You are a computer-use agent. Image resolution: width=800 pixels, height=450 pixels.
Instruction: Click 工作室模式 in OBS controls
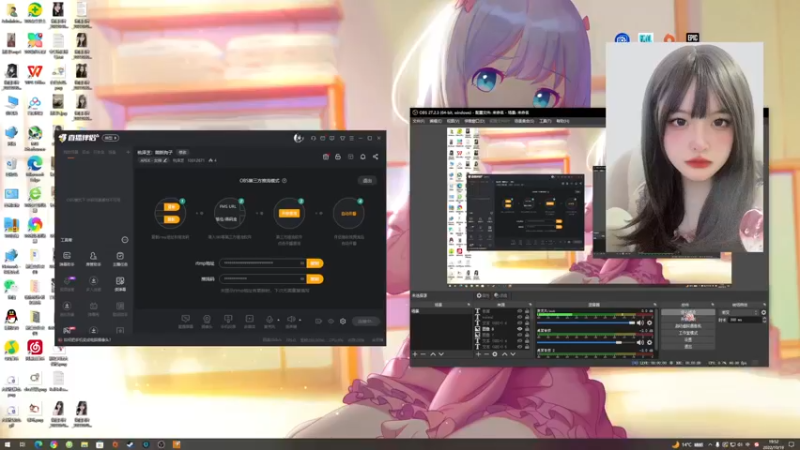(x=688, y=333)
